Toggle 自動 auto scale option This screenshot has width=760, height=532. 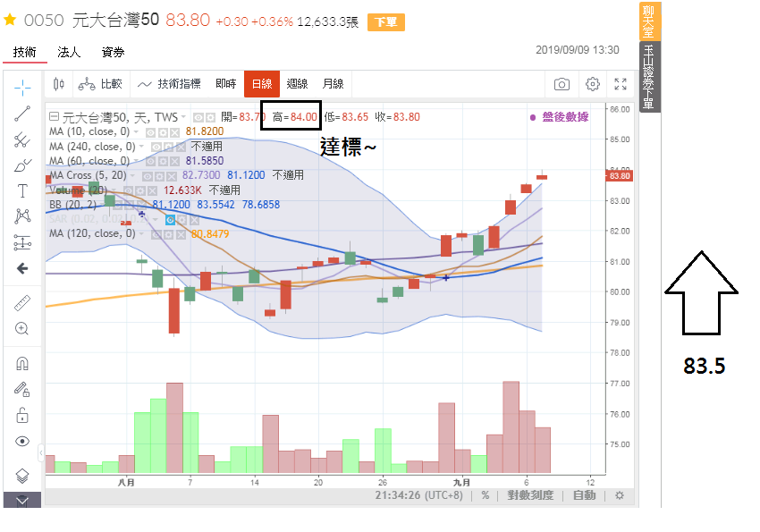point(584,495)
